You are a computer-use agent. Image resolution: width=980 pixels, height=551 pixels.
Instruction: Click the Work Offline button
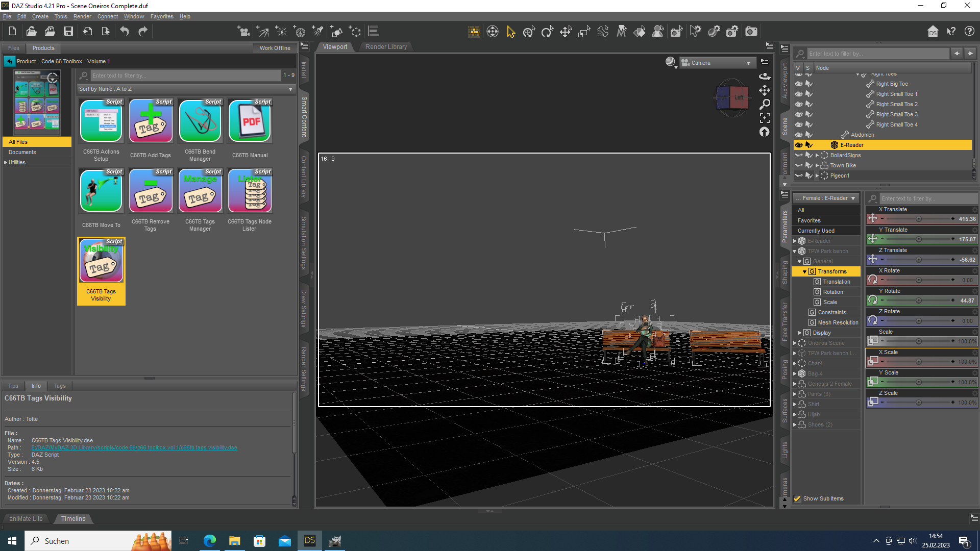tap(275, 48)
